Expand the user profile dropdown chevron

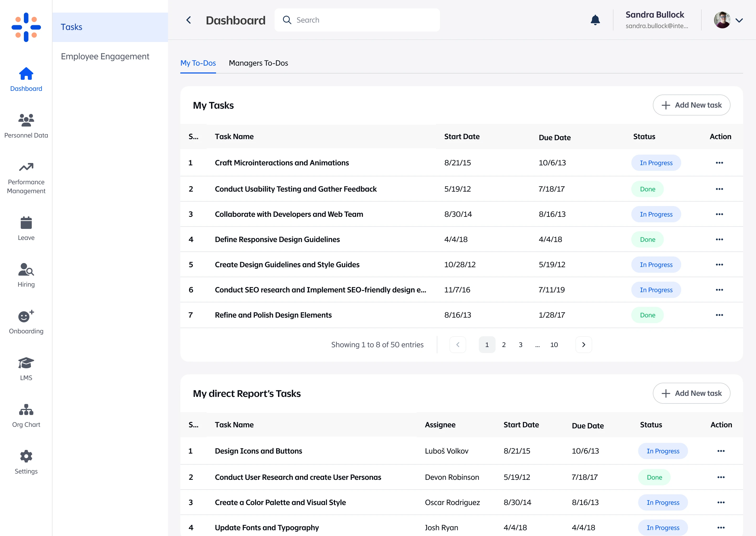point(739,20)
